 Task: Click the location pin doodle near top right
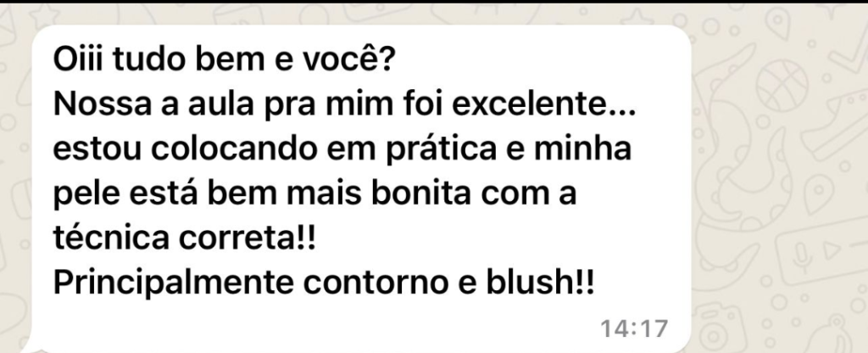778,23
